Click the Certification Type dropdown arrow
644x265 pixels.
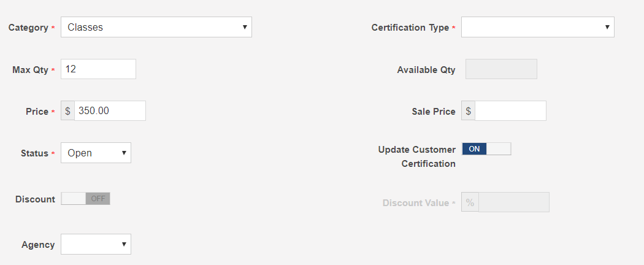coord(607,27)
